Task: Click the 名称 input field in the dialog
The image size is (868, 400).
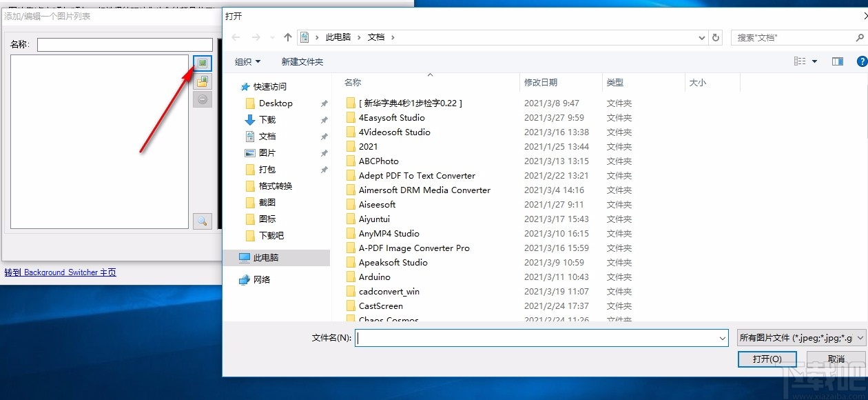Action: 124,44
